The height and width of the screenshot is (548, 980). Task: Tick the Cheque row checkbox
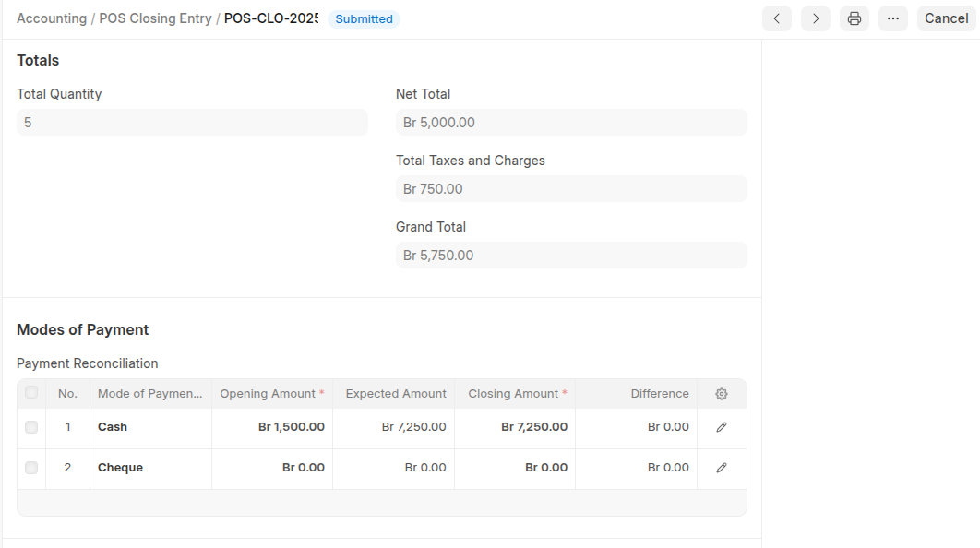[31, 468]
